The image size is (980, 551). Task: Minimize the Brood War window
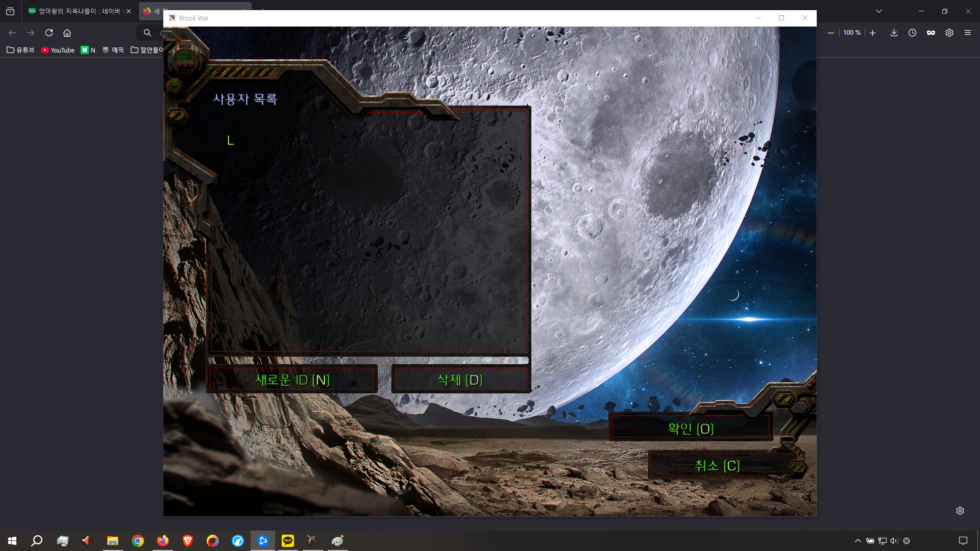click(x=758, y=18)
